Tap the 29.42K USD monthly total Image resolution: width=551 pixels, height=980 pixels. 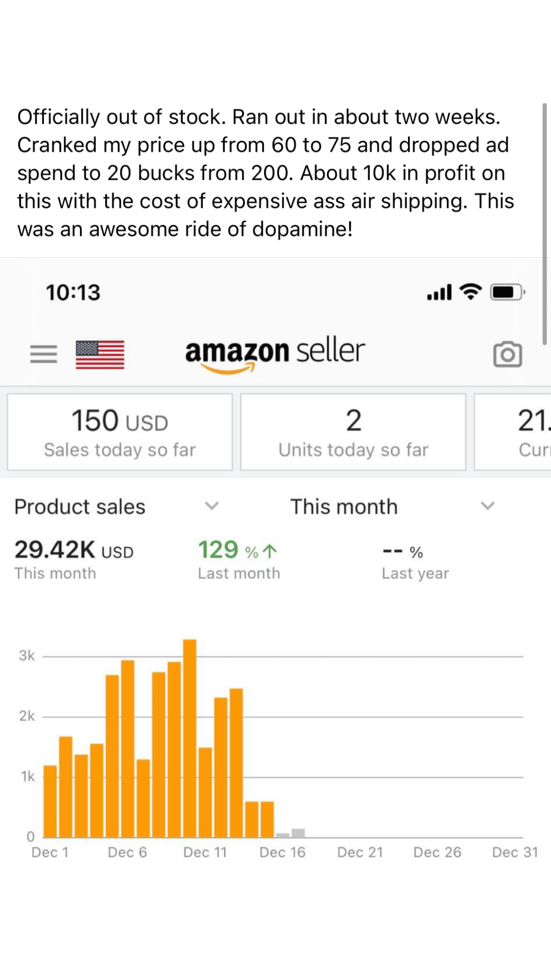pyautogui.click(x=74, y=550)
